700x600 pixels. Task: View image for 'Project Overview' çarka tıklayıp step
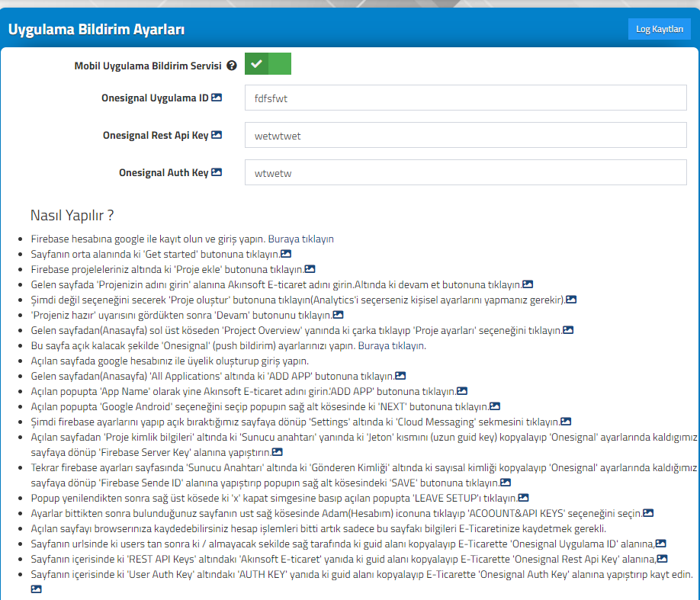click(x=568, y=330)
